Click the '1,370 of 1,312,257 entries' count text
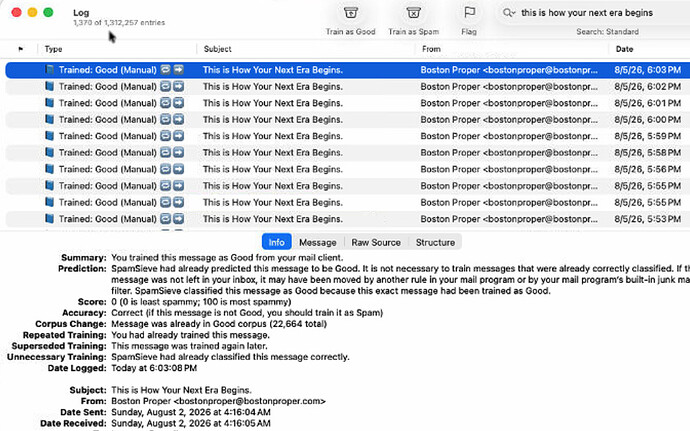This screenshot has height=431, width=690. click(x=119, y=22)
